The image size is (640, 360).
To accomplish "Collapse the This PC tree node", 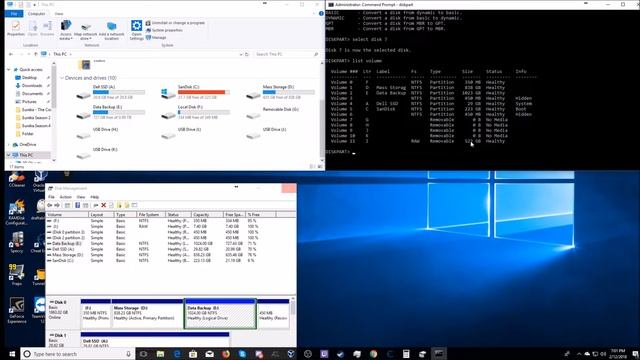I will pos(9,155).
